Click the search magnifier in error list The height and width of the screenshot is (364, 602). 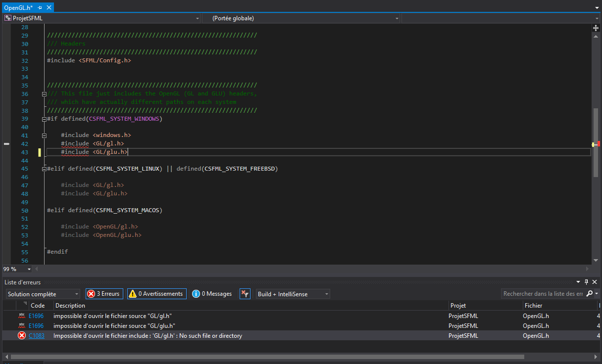589,294
